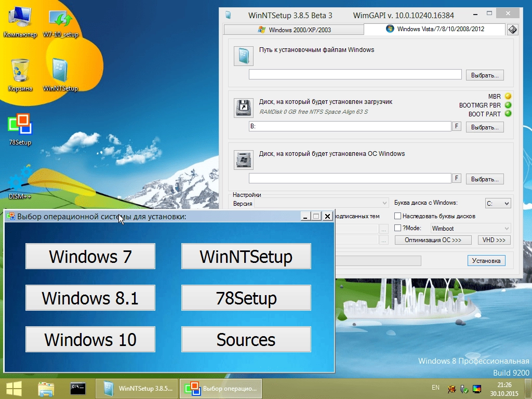
Task: Click the USB safely remove tray icon
Action: (464, 389)
